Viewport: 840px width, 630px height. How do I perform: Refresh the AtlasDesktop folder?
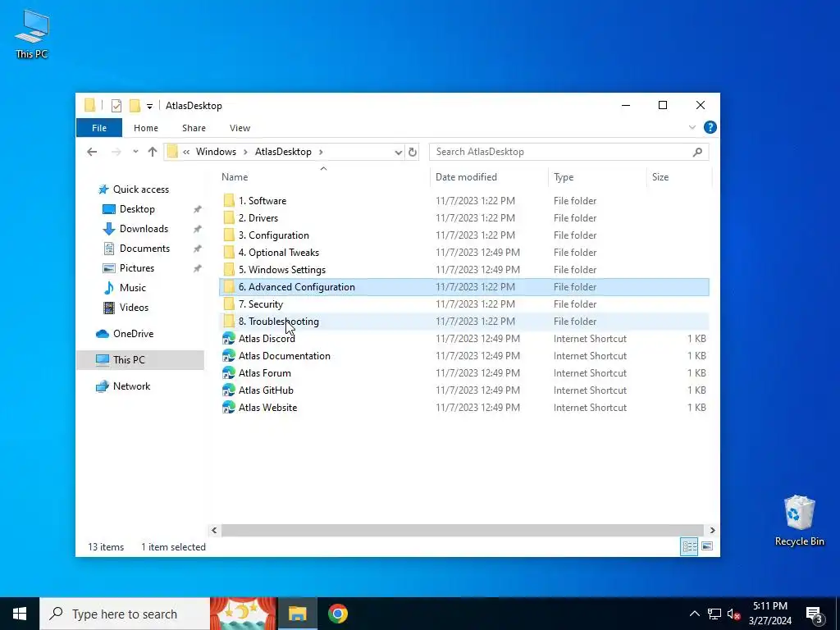413,152
